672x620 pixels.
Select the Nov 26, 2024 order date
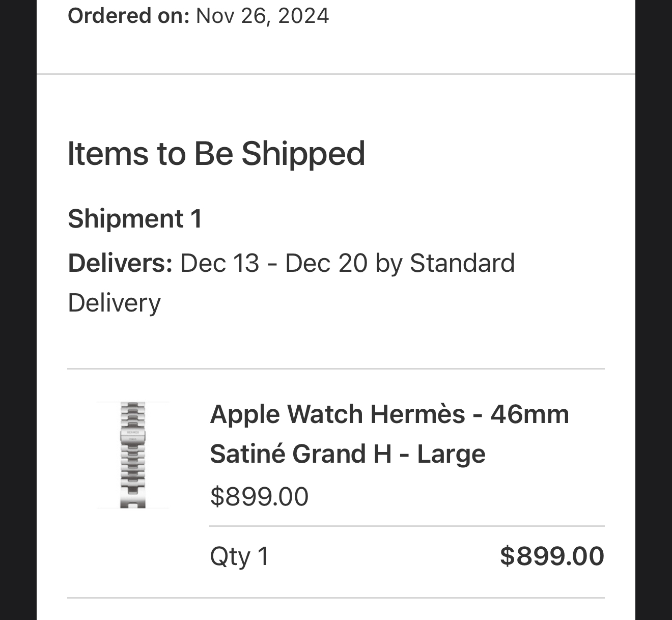pyautogui.click(x=262, y=16)
